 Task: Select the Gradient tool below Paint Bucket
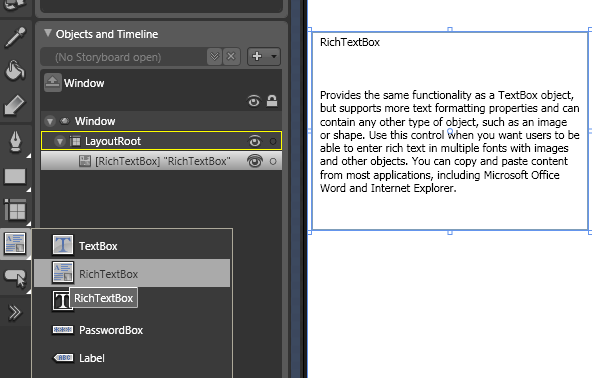[x=15, y=105]
